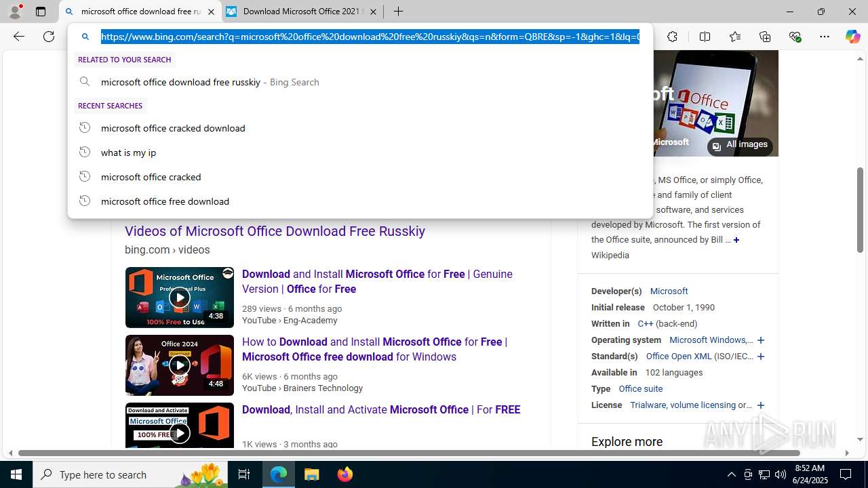Image resolution: width=868 pixels, height=488 pixels.
Task: Toggle Split screen view icon
Action: 705,37
